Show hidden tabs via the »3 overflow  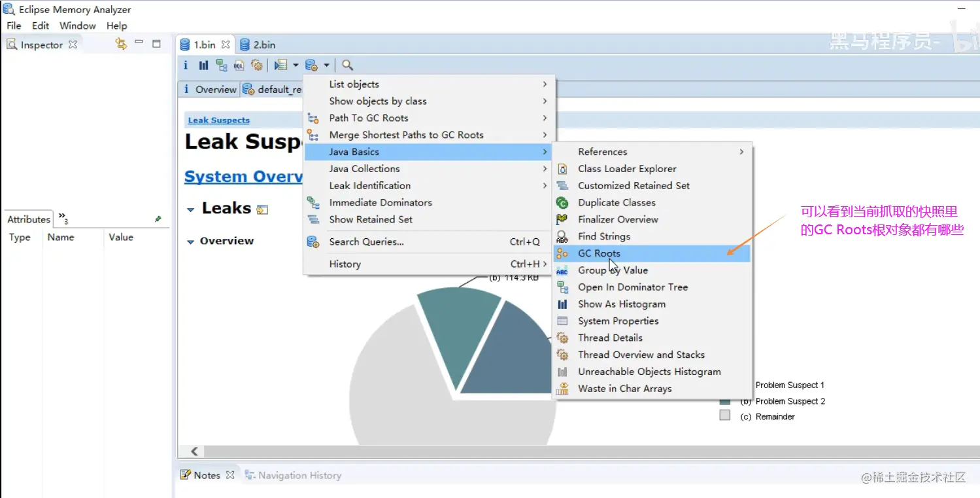(x=63, y=217)
